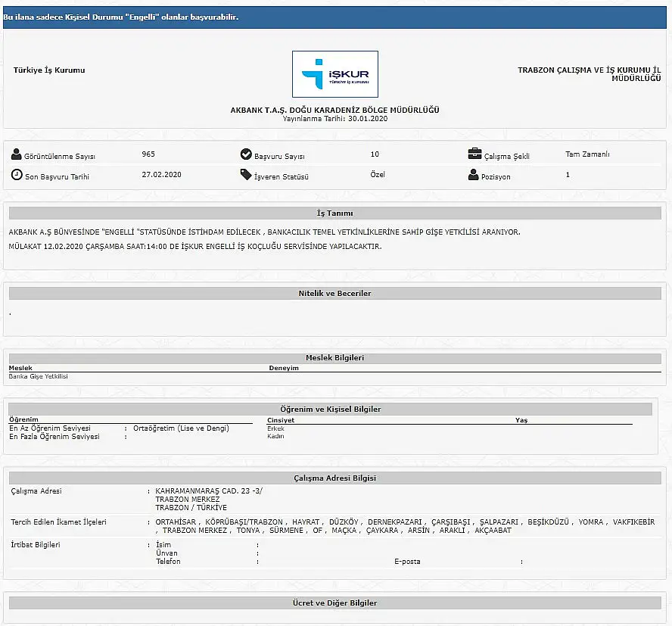
Task: Click the 'Ücret ve Diğer Bilgiler' section header
Action: click(334, 603)
